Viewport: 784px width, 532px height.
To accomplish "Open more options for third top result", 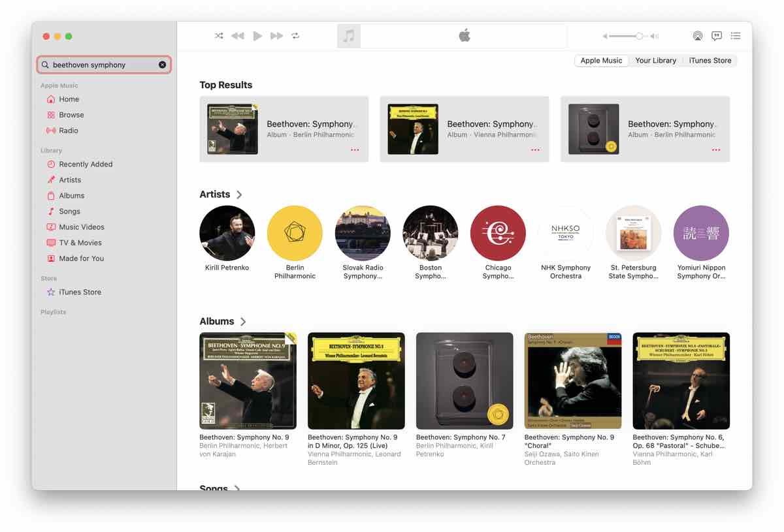I will (716, 150).
